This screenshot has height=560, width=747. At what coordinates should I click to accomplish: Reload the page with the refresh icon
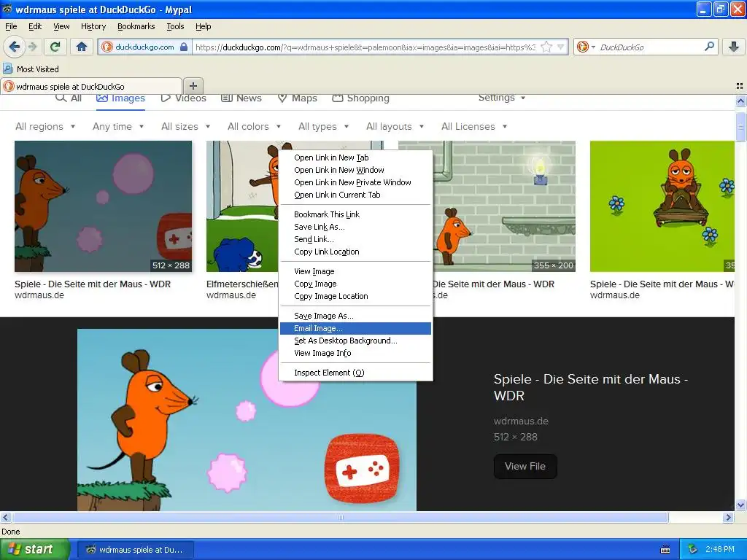(55, 47)
